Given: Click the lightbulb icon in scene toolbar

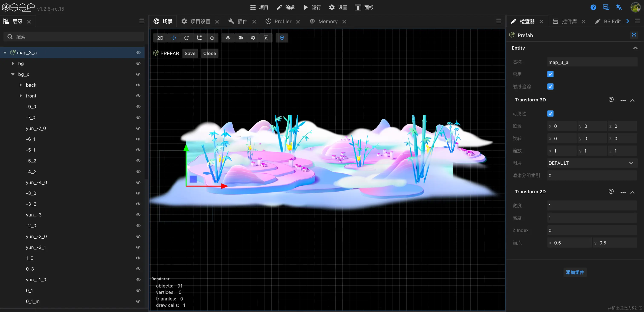Looking at the screenshot, I should coord(282,38).
